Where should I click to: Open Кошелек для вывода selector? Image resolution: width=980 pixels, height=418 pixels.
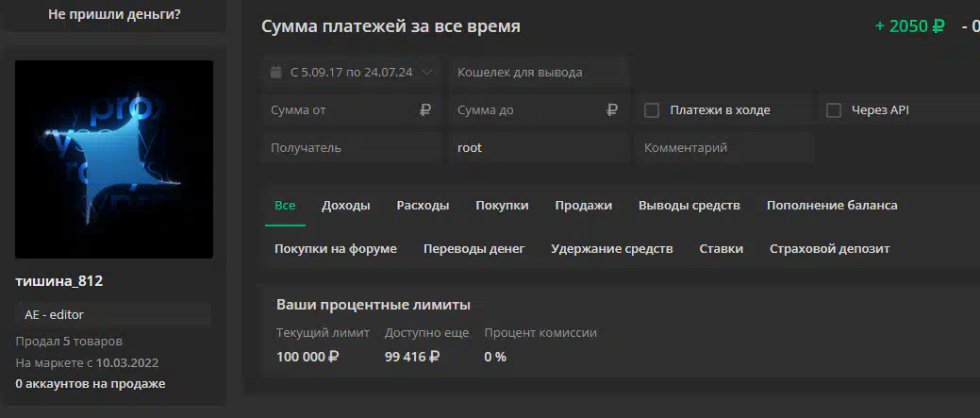coord(539,73)
